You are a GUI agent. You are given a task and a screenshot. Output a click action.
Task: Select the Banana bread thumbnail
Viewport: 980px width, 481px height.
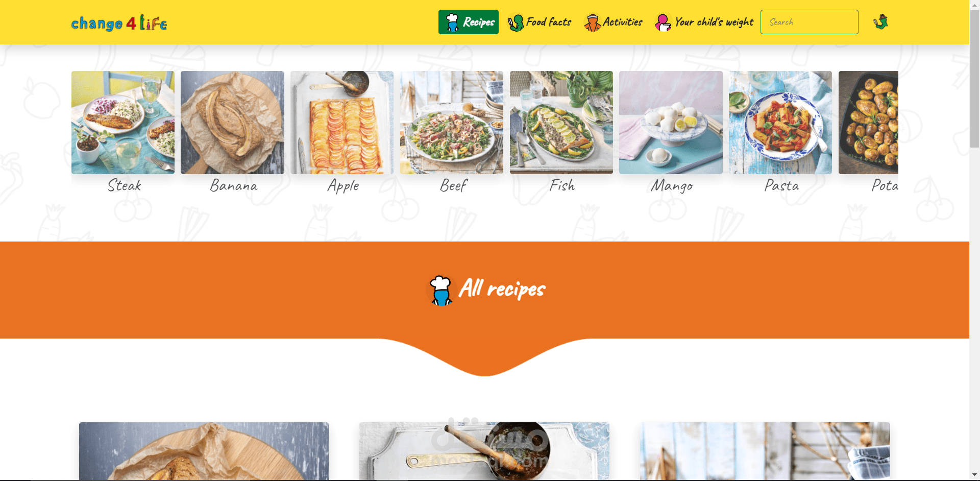point(232,123)
